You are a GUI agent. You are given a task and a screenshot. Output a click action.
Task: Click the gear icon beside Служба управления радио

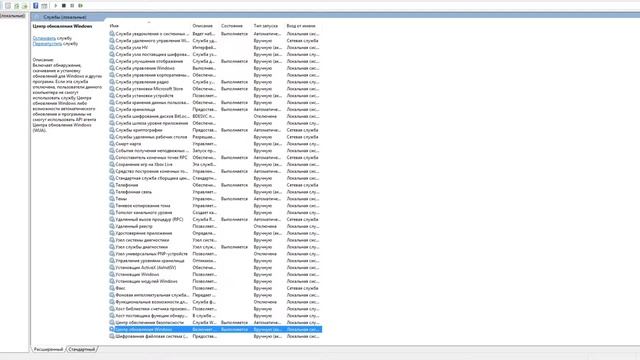pyautogui.click(x=112, y=82)
